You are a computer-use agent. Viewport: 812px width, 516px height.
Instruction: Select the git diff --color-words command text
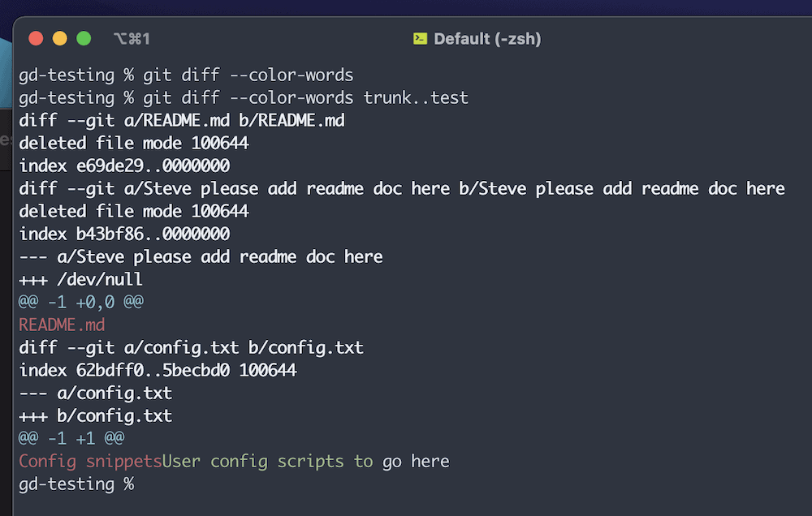click(252, 75)
